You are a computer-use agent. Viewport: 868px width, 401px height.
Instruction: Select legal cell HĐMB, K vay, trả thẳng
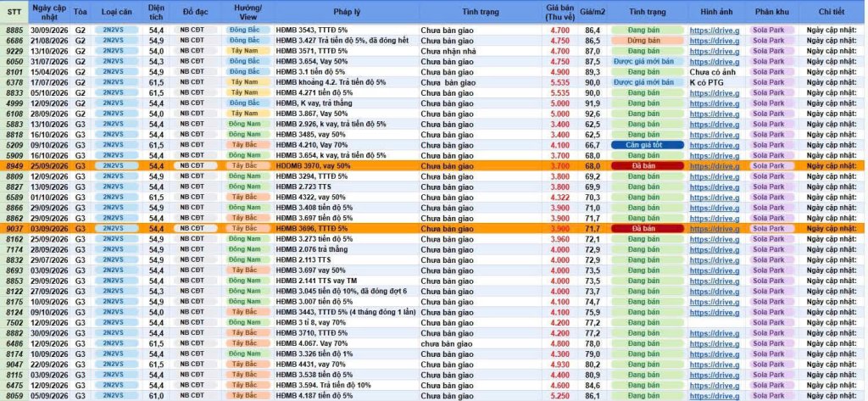pyautogui.click(x=346, y=103)
